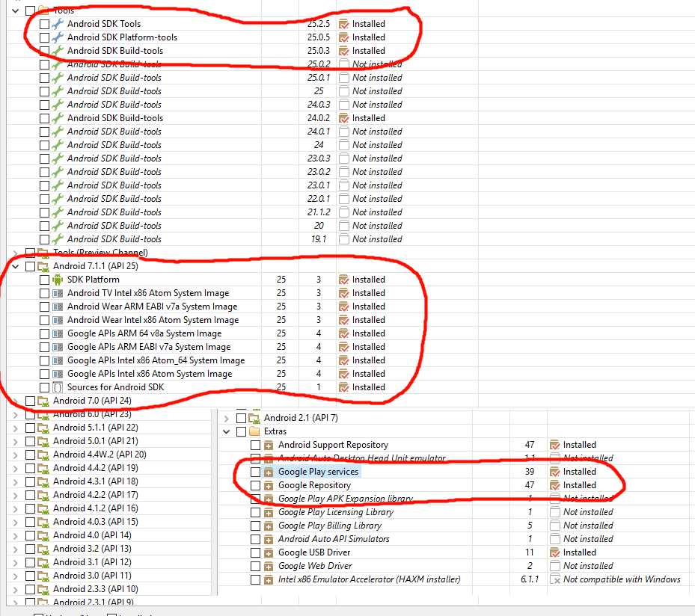Click the Sources for Android SDK braces icon
Viewport: 695px width, 616px height.
click(x=58, y=387)
